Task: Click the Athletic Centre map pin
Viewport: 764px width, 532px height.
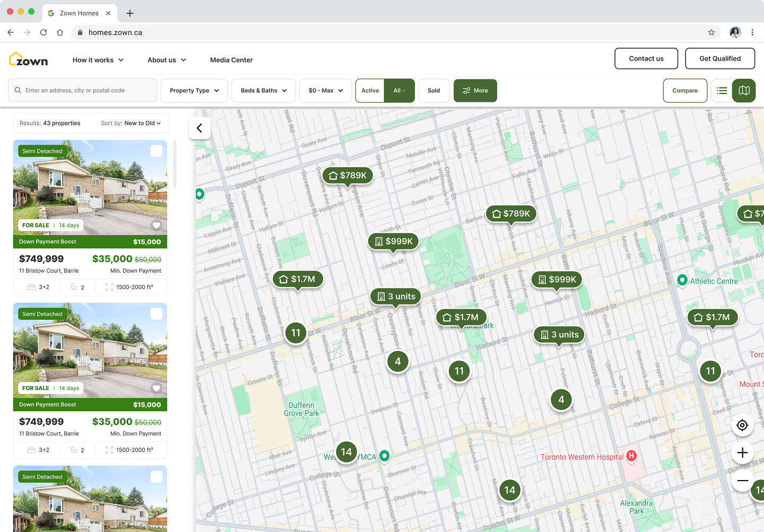Action: click(682, 280)
